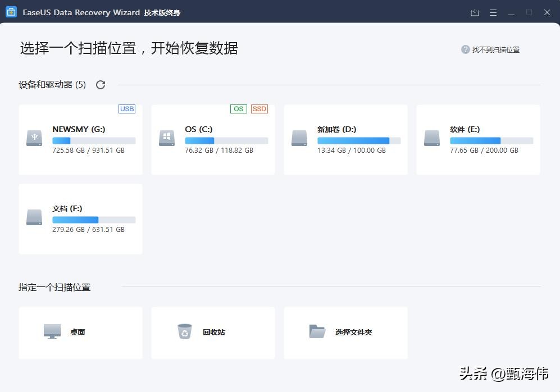The width and height of the screenshot is (560, 392).
Task: Select the OS (C:) drive
Action: pos(213,139)
